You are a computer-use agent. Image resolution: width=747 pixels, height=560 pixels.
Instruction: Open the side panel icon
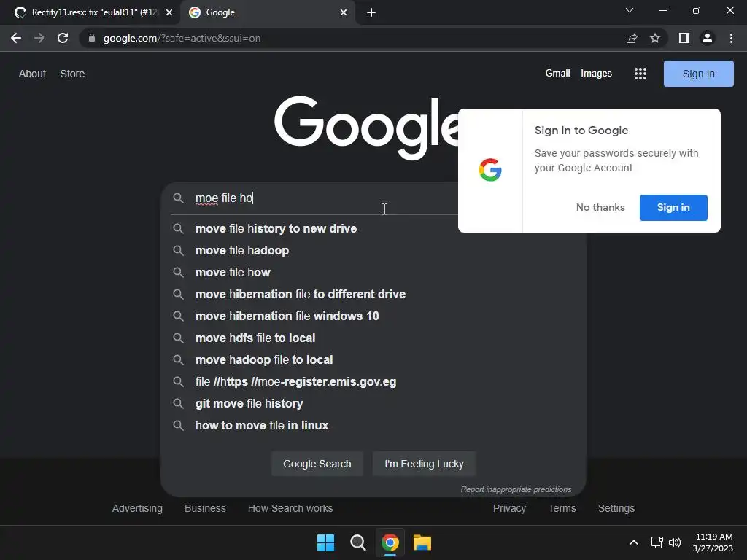[x=684, y=38]
